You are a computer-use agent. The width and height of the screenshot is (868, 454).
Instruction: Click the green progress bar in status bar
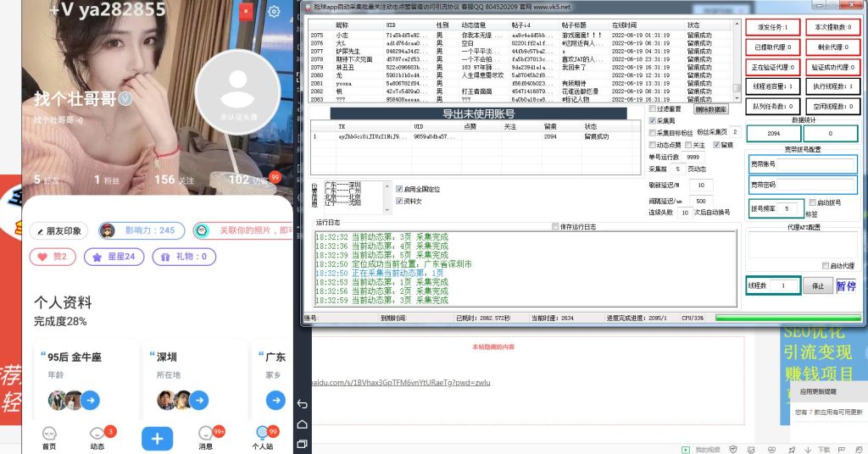click(788, 318)
